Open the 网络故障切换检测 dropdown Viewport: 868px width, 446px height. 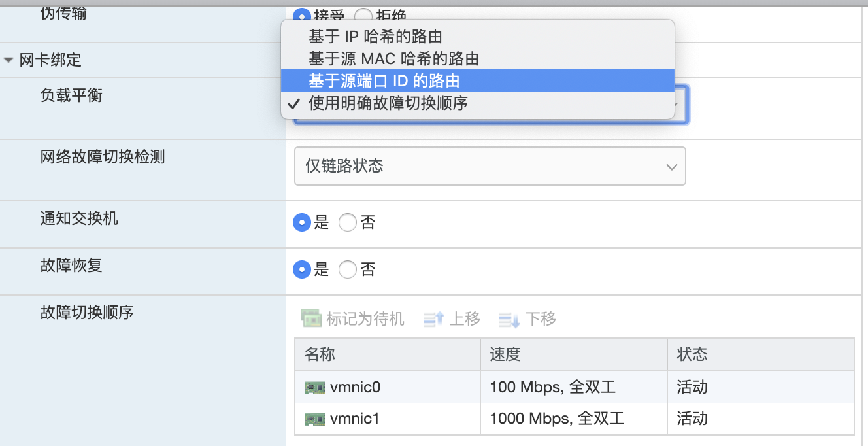point(490,166)
